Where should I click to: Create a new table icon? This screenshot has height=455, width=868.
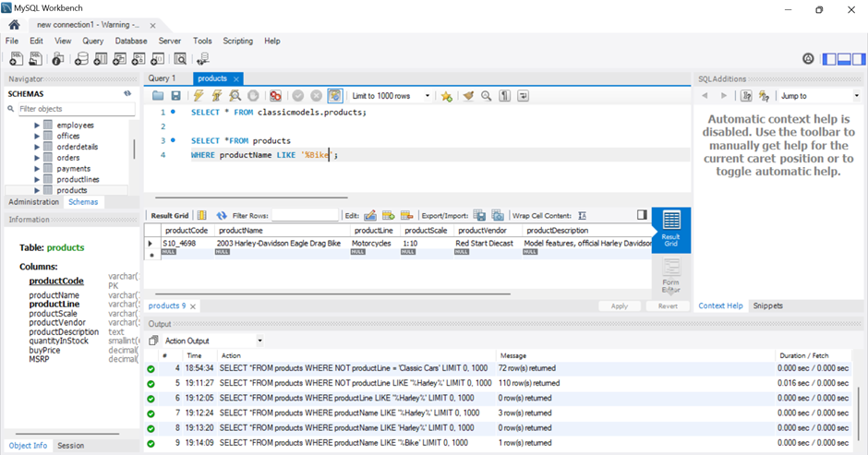click(x=101, y=59)
